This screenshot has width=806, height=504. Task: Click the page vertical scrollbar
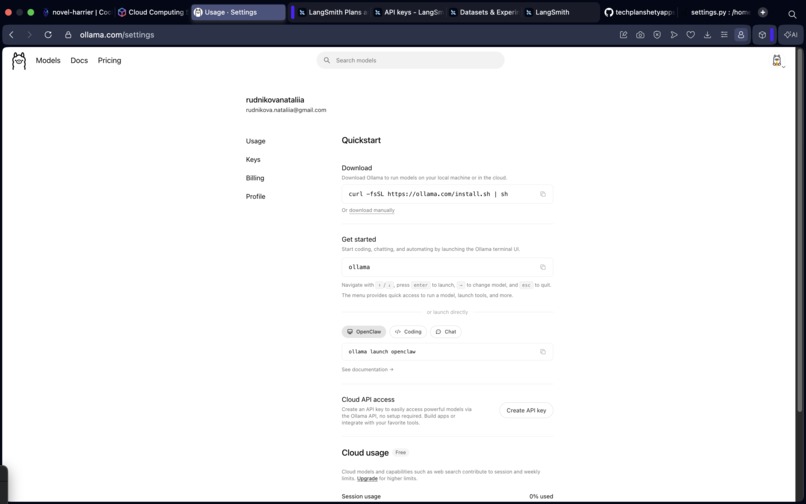click(799, 231)
